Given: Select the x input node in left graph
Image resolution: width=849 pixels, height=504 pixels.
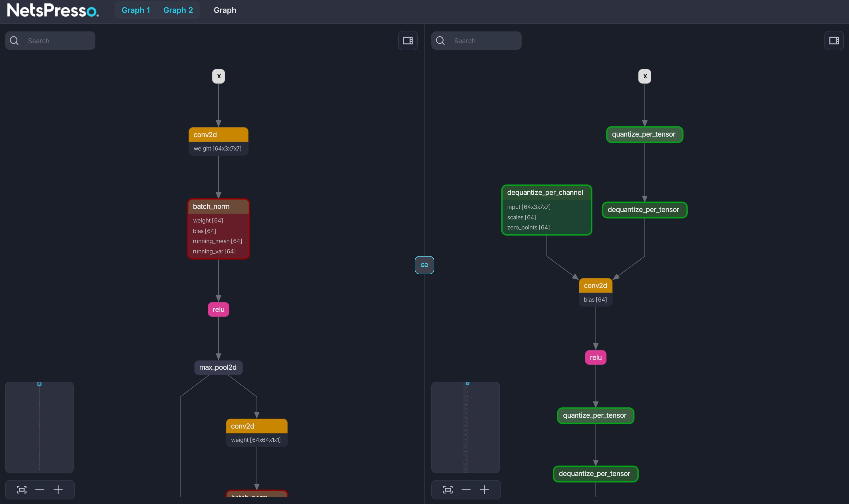Looking at the screenshot, I should (219, 76).
